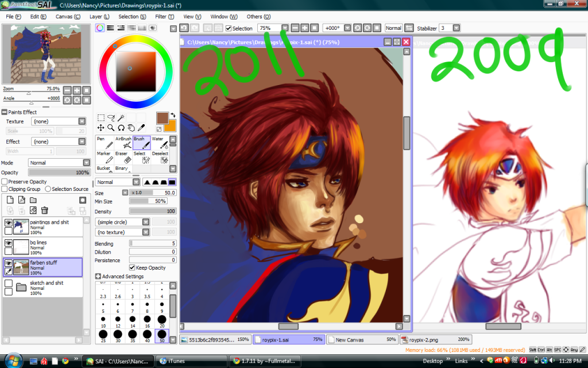Image resolution: width=588 pixels, height=368 pixels.
Task: Show the 'sketch and shit' folder
Action: pyautogui.click(x=8, y=283)
